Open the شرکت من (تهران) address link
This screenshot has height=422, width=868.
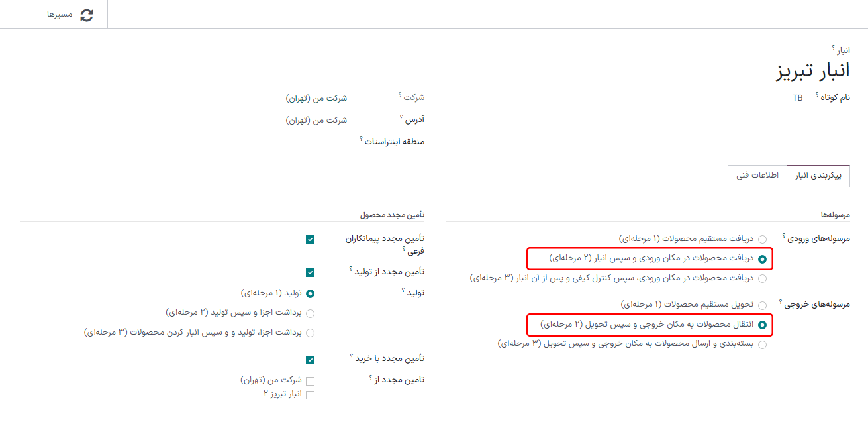316,120
